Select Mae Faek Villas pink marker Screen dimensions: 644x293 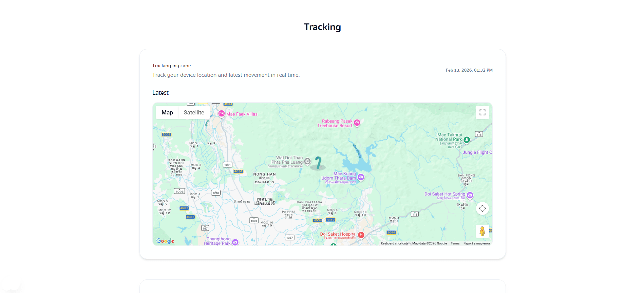(x=221, y=114)
